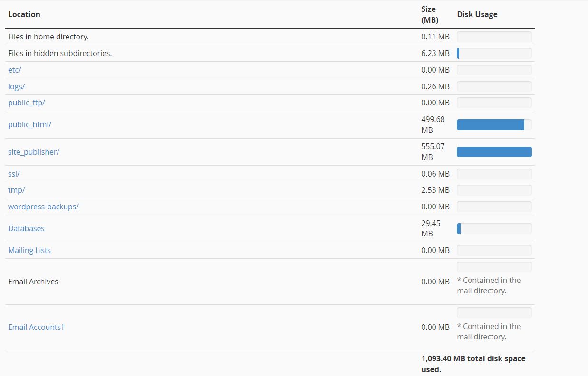Open the etc/ directory link

click(15, 70)
